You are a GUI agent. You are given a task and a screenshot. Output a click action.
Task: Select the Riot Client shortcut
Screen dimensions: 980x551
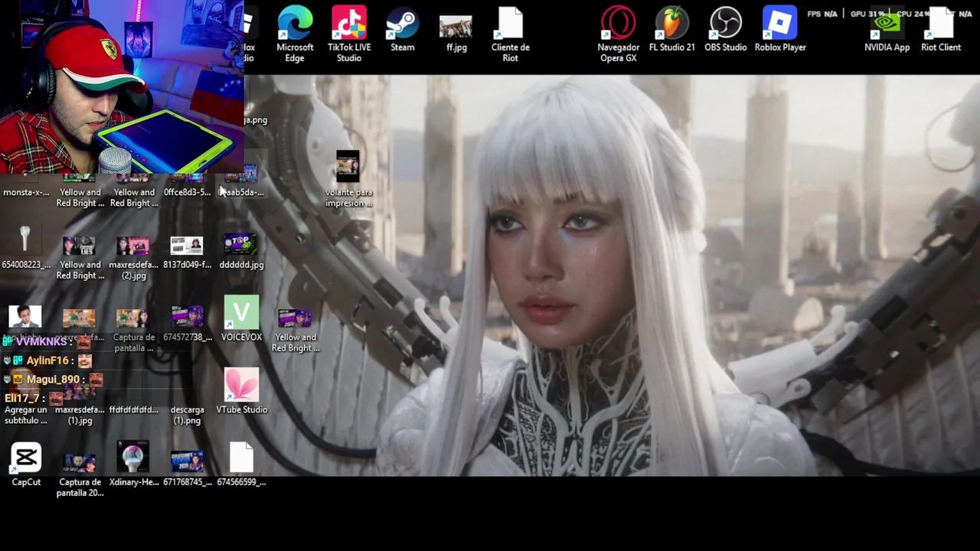click(940, 31)
